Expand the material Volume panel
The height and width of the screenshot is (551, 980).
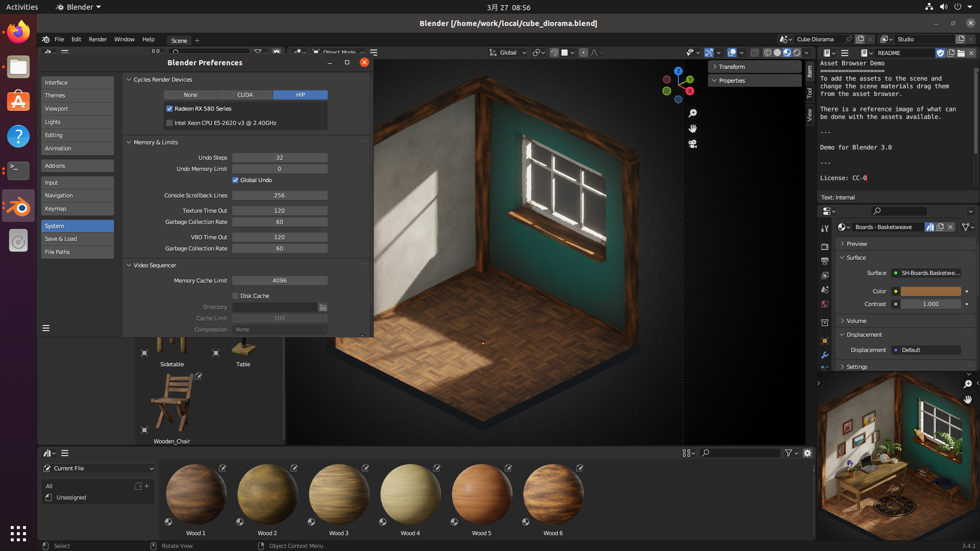point(842,321)
